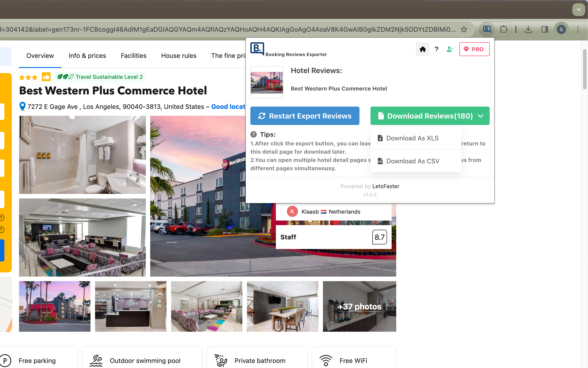Bookmark this page with star icon
The width and height of the screenshot is (588, 368).
(464, 29)
